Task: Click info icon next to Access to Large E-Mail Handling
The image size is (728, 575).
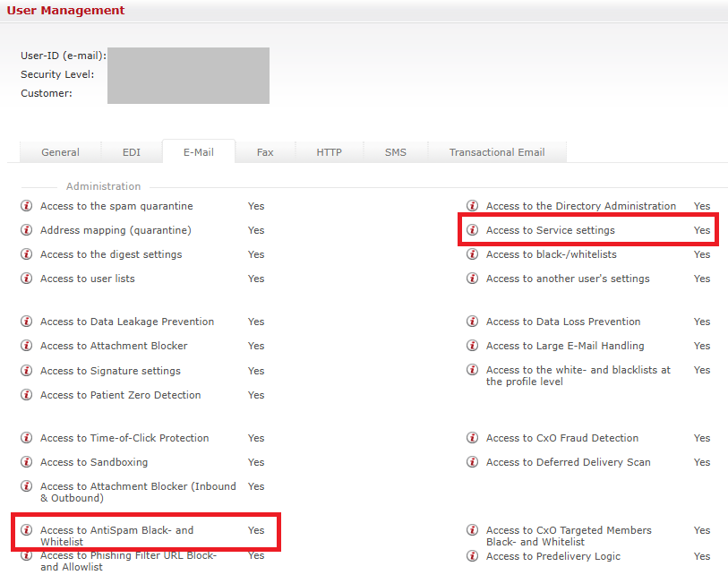Action: (x=473, y=346)
